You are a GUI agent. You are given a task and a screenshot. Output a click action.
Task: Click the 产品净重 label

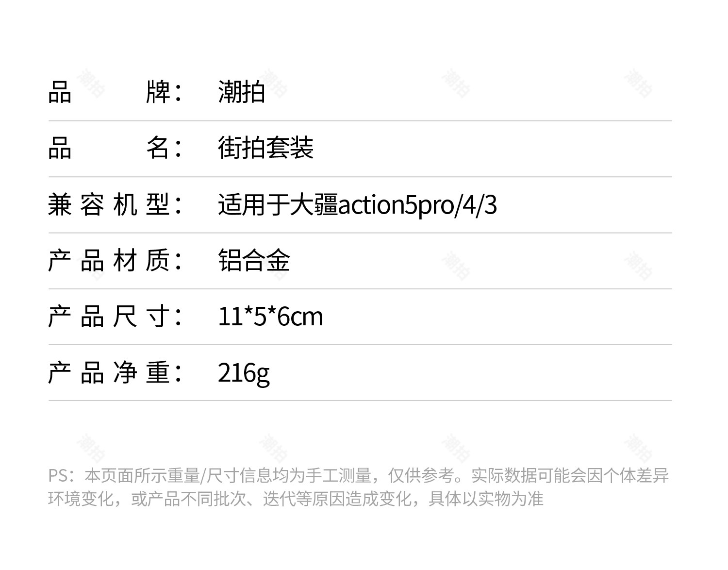pyautogui.click(x=115, y=373)
